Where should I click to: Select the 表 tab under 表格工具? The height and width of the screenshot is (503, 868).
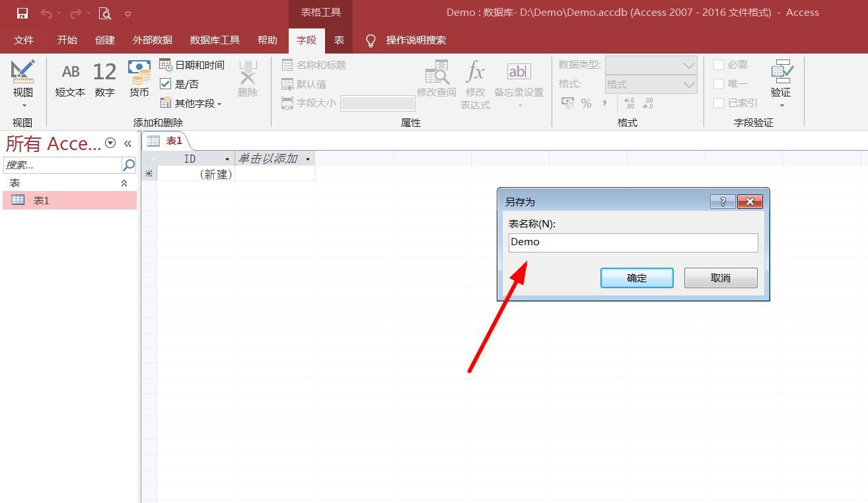click(x=339, y=40)
